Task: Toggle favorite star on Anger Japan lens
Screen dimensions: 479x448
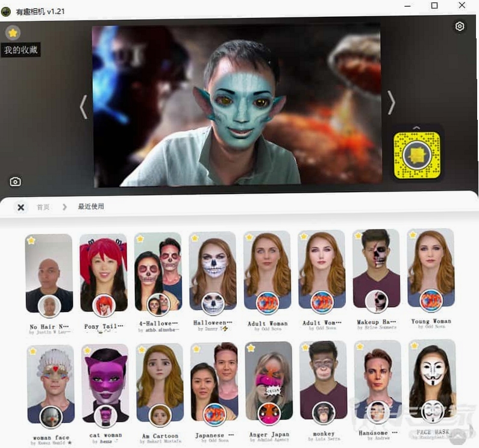Action: point(251,348)
